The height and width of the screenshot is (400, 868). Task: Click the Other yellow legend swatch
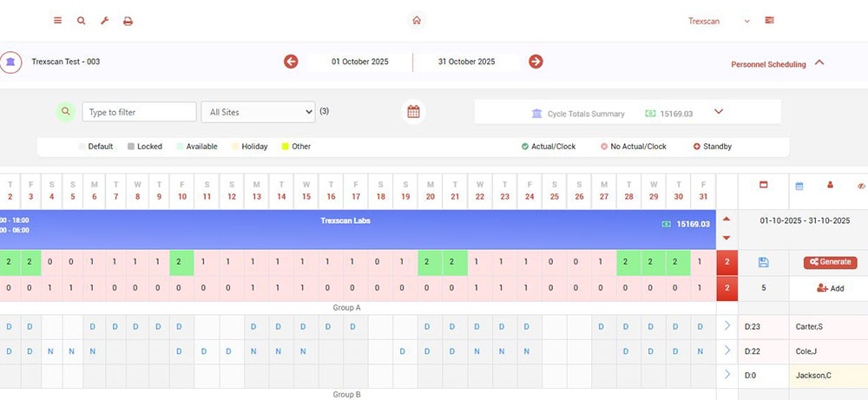[x=285, y=147]
